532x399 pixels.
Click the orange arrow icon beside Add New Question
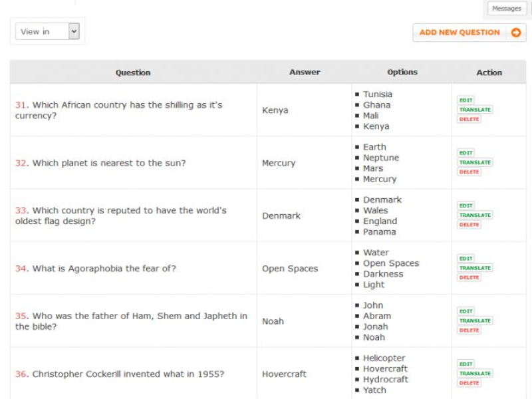pos(516,33)
